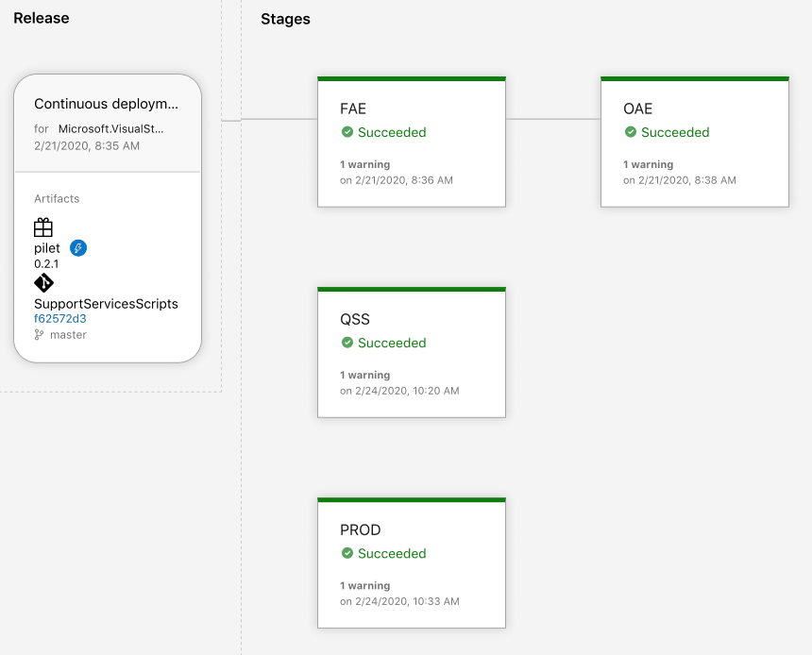Open the OAE Succeeded status link
This screenshot has width=812, height=655.
click(675, 132)
